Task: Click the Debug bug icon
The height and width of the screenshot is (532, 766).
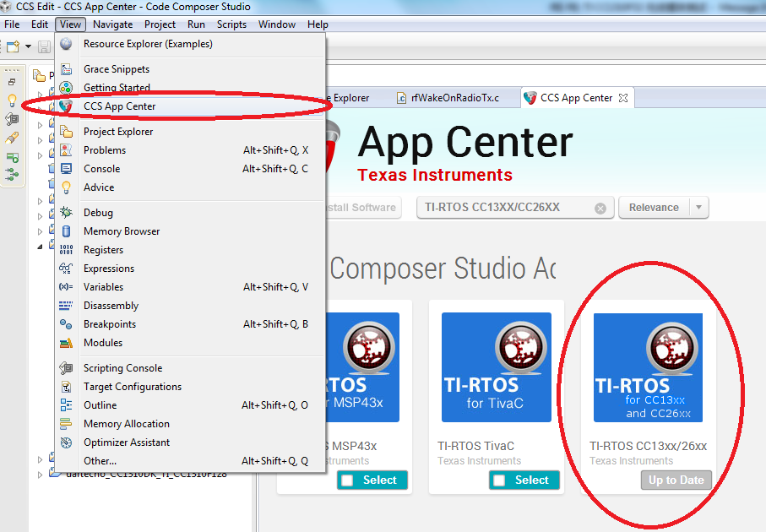Action: 66,213
